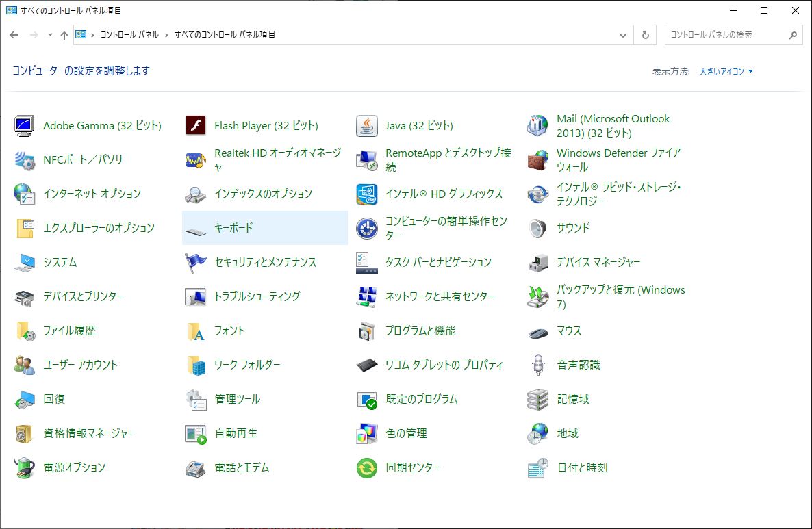Open the 回復 recovery icon
Viewport: 812px width, 529px height.
pos(25,399)
